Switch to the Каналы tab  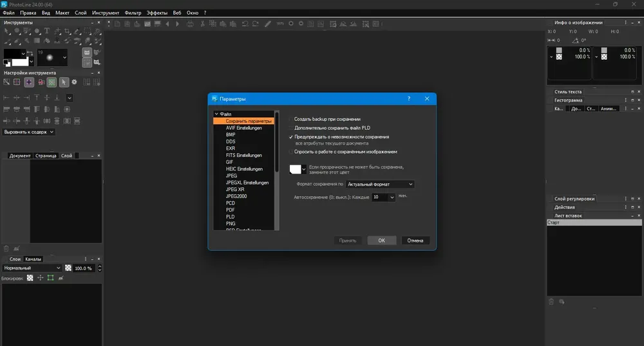point(33,259)
